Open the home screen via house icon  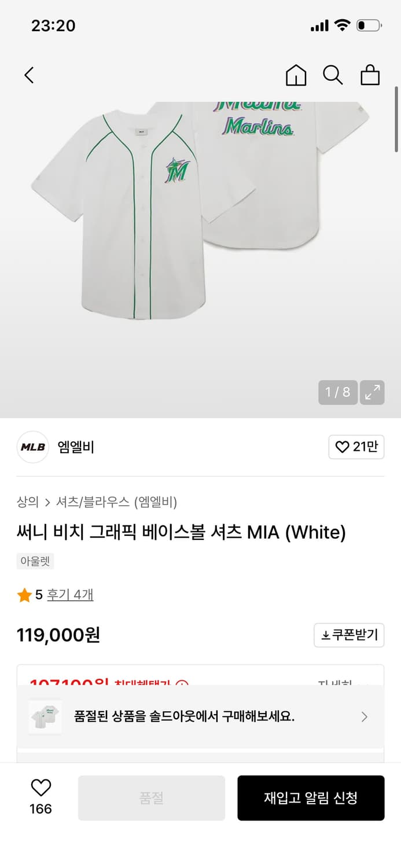pyautogui.click(x=296, y=75)
